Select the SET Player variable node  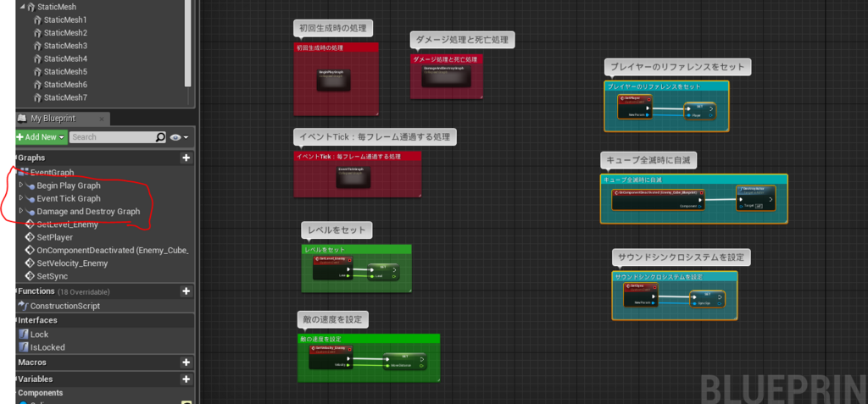699,111
